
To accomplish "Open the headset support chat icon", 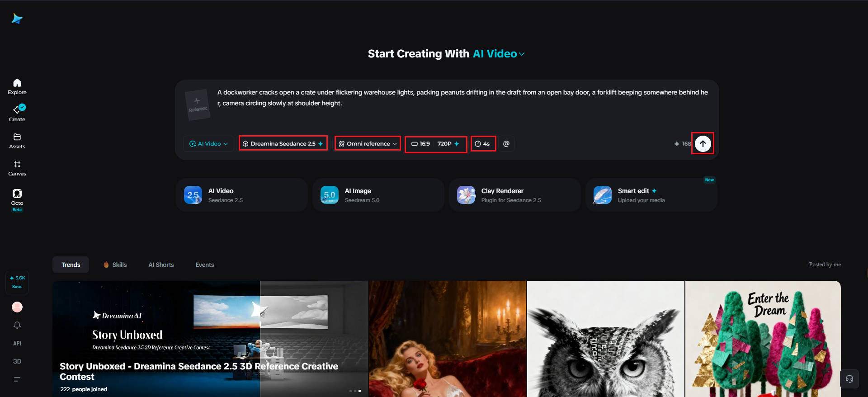I will [849, 379].
